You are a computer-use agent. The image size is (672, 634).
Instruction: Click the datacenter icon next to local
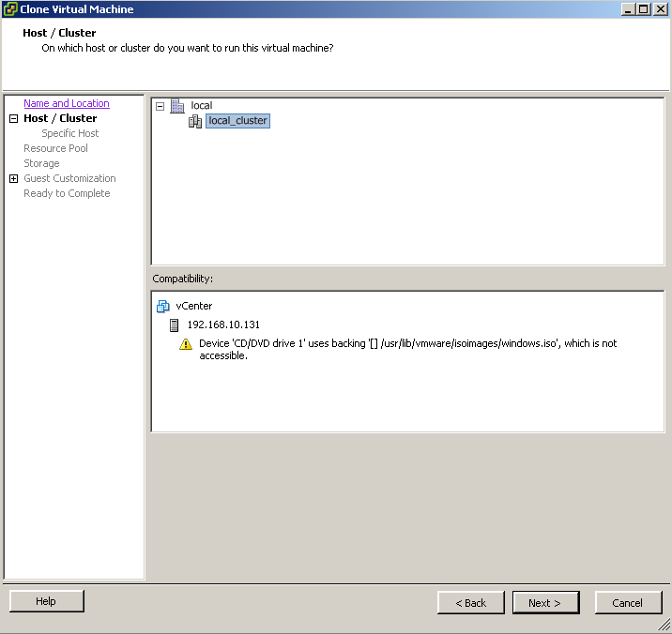pyautogui.click(x=177, y=105)
